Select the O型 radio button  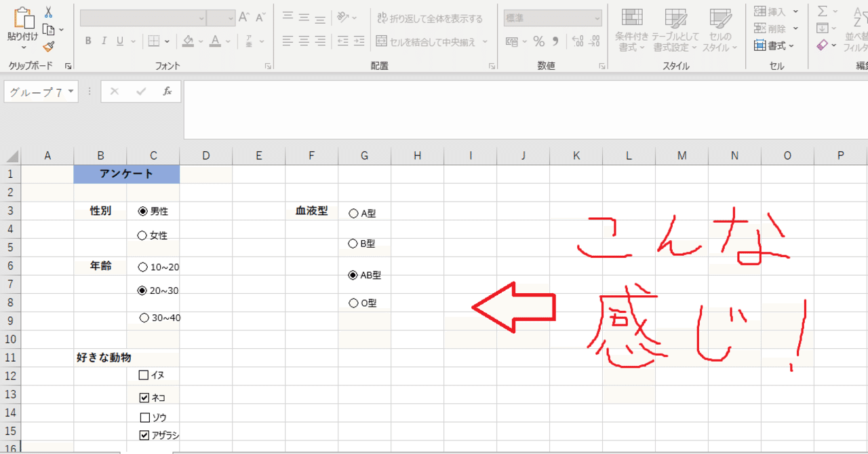click(353, 303)
